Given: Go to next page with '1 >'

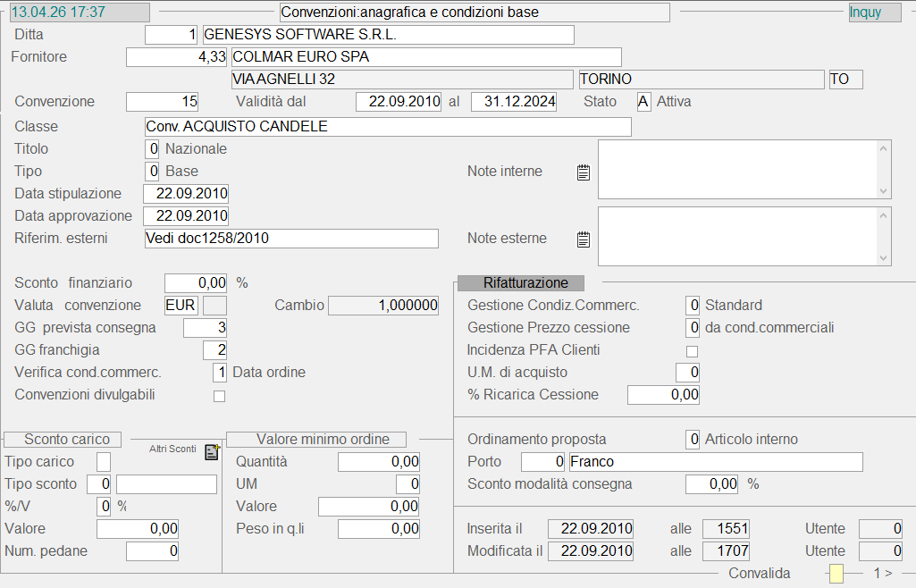Looking at the screenshot, I should click(x=883, y=573).
